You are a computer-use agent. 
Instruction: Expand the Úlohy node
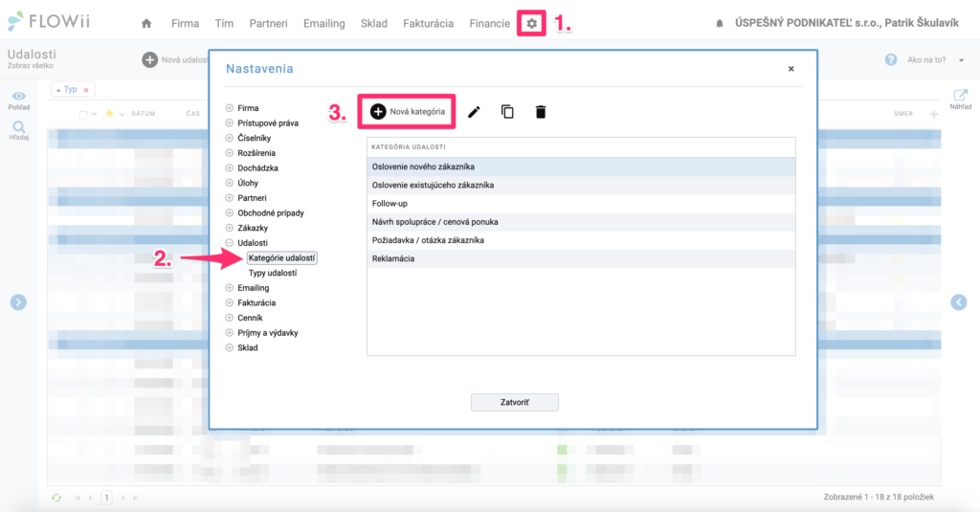tap(230, 183)
